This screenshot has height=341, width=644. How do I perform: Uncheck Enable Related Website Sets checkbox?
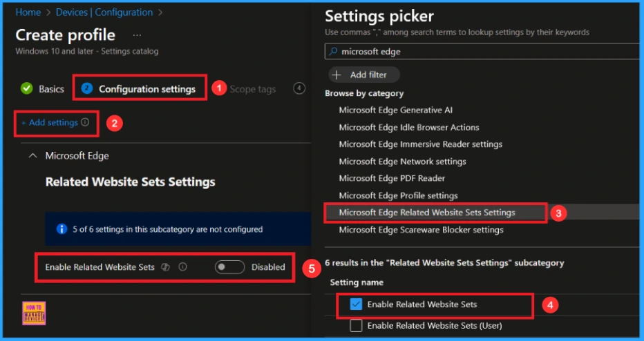pyautogui.click(x=356, y=304)
